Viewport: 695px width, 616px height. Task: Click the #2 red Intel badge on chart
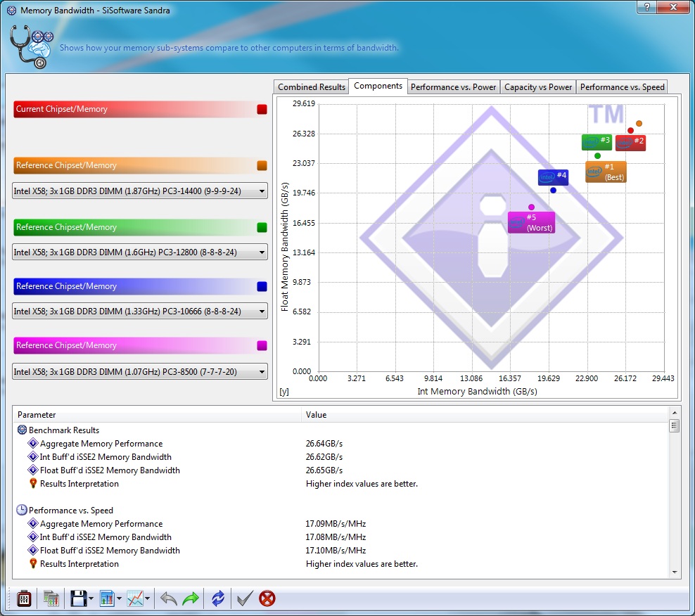coord(631,142)
